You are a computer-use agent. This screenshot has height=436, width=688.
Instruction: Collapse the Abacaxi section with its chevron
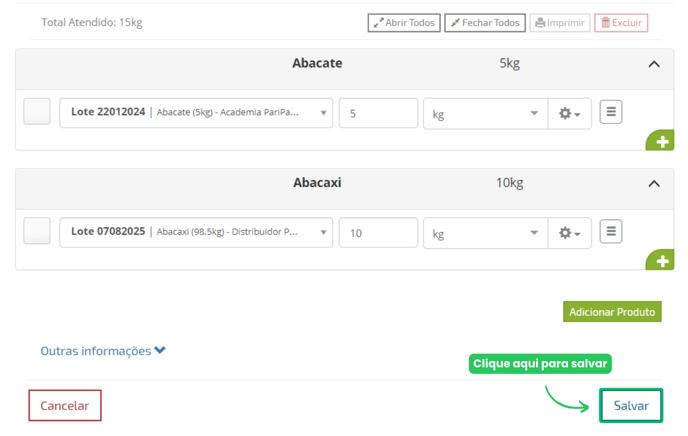coord(654,184)
